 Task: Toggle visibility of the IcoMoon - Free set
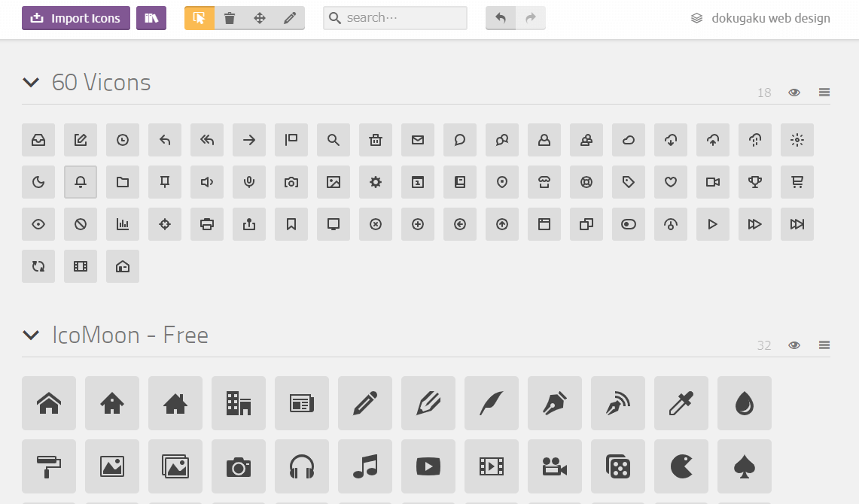tap(794, 345)
